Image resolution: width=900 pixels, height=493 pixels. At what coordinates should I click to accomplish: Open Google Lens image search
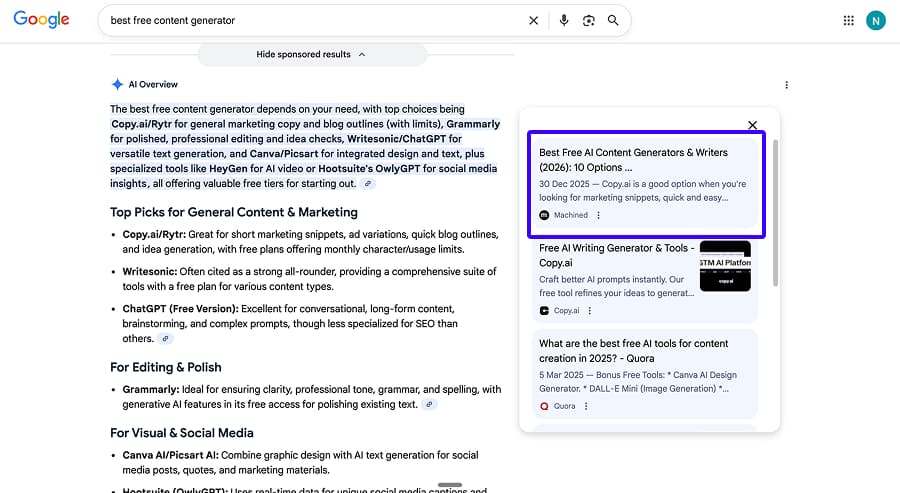pyautogui.click(x=589, y=20)
